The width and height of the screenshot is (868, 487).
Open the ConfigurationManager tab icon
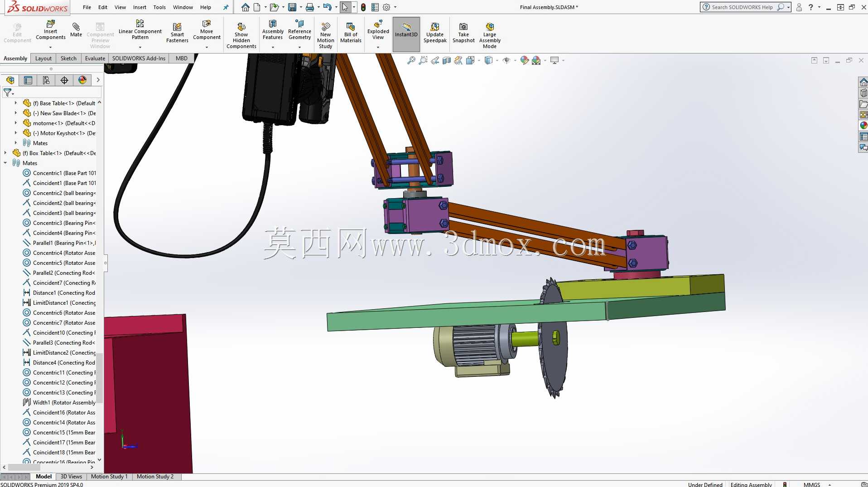point(46,80)
